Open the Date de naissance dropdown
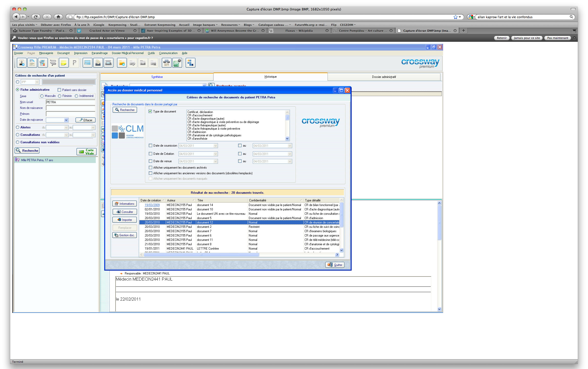 (x=66, y=120)
